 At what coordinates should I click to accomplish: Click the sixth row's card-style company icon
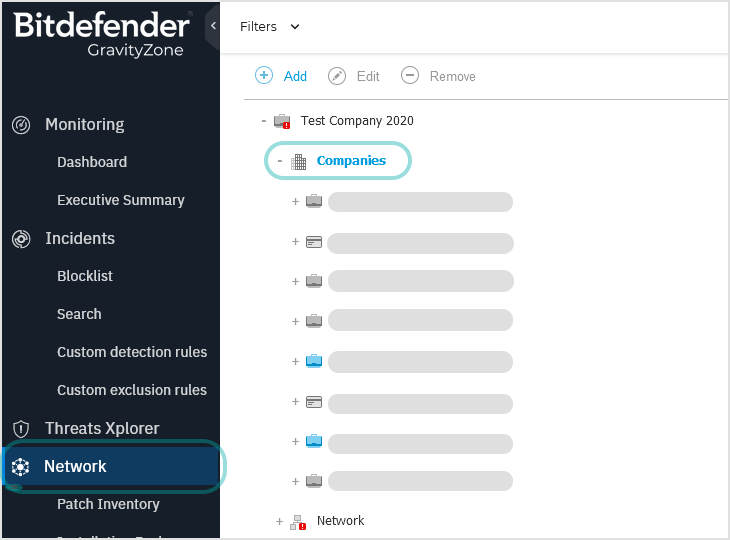tap(314, 402)
